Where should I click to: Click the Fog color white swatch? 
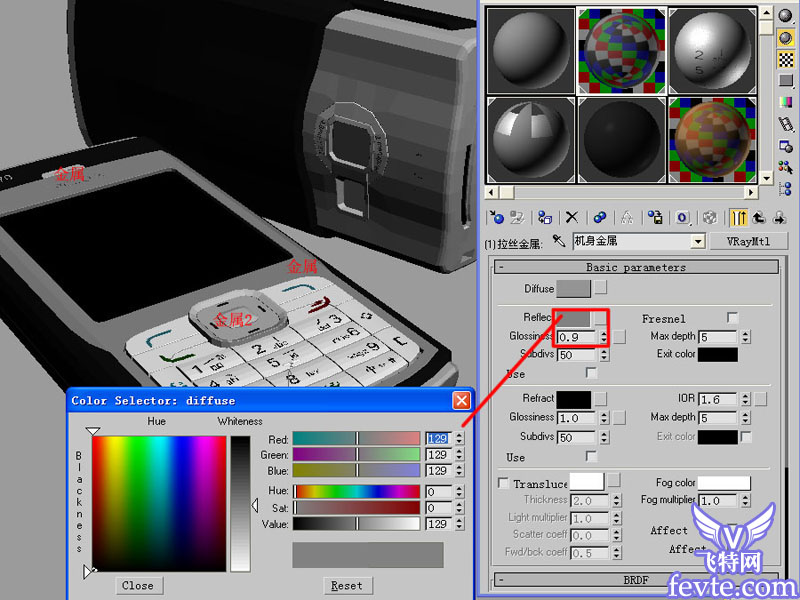[724, 483]
